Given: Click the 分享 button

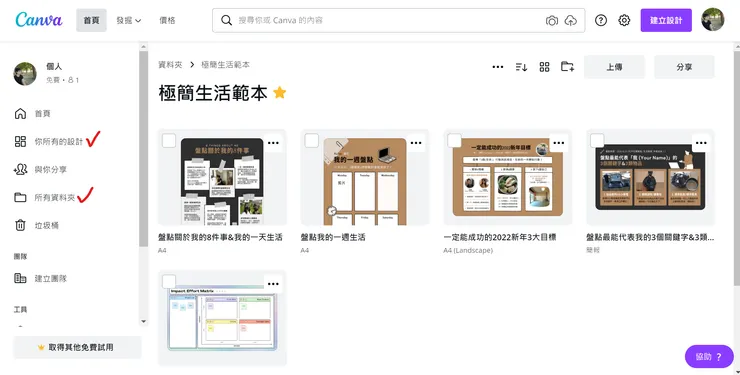Looking at the screenshot, I should 684,67.
